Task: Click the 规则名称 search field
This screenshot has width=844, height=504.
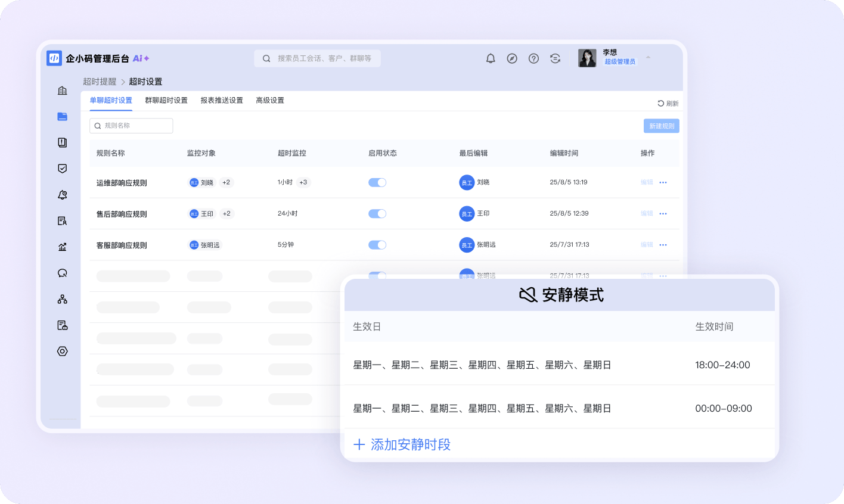Action: pos(131,126)
